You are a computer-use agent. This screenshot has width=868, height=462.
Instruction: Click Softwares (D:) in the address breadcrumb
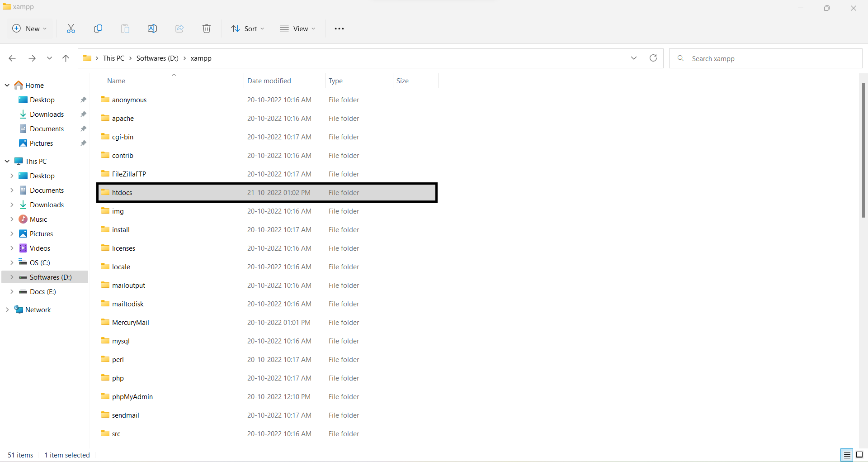click(x=157, y=58)
